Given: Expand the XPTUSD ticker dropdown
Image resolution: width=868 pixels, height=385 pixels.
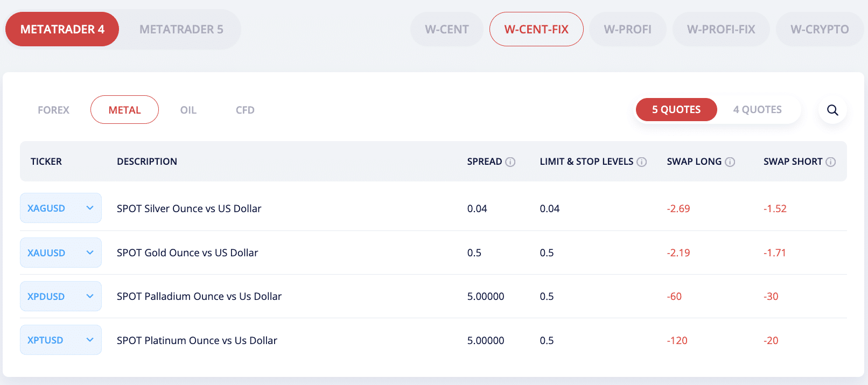Looking at the screenshot, I should pos(61,340).
